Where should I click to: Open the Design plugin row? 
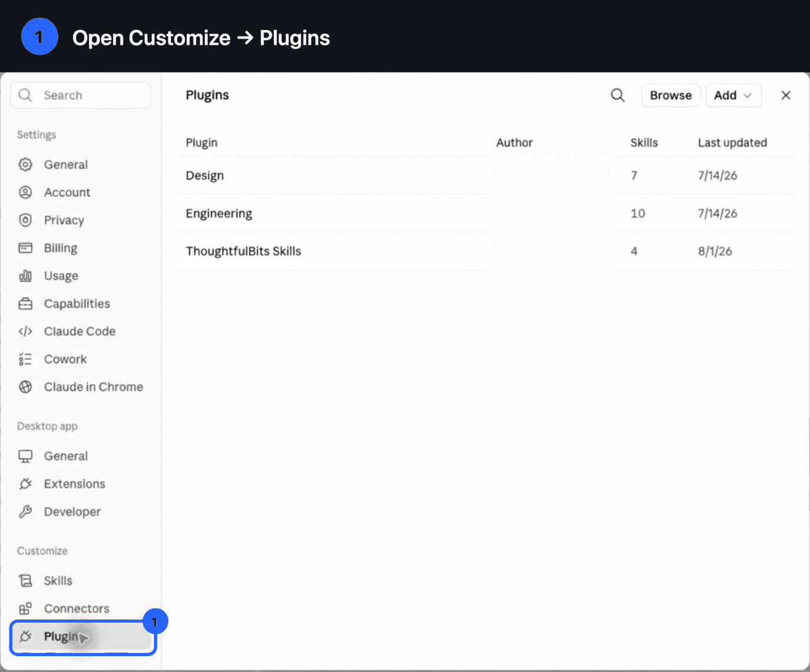485,175
